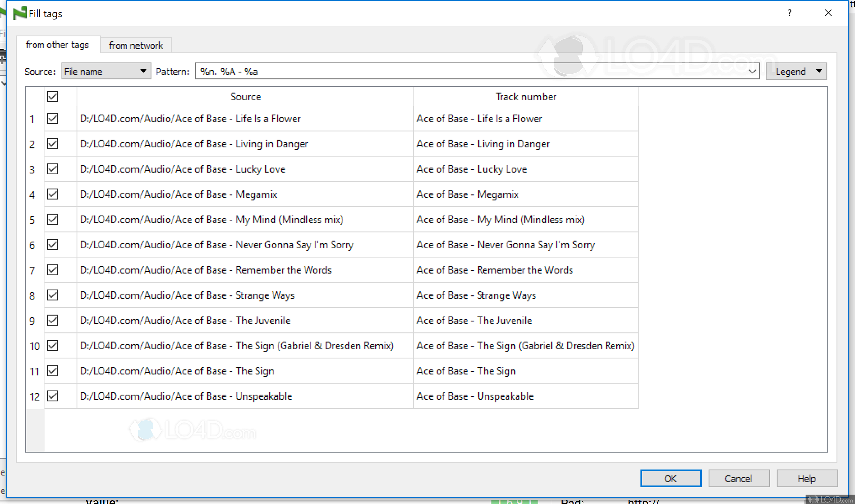Viewport: 855px width, 504px height.
Task: Click the Fill tags app logo icon
Action: [20, 13]
